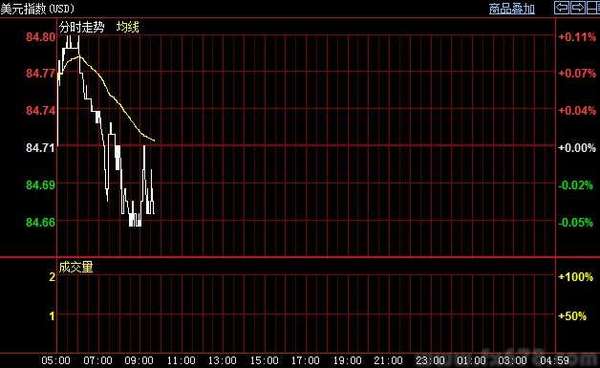Click the right arrow navigation icon
The image size is (600, 368).
tap(577, 8)
